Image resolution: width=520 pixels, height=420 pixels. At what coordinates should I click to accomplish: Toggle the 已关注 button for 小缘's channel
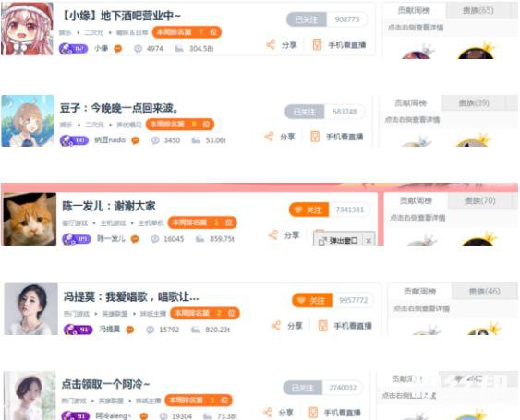click(x=307, y=19)
